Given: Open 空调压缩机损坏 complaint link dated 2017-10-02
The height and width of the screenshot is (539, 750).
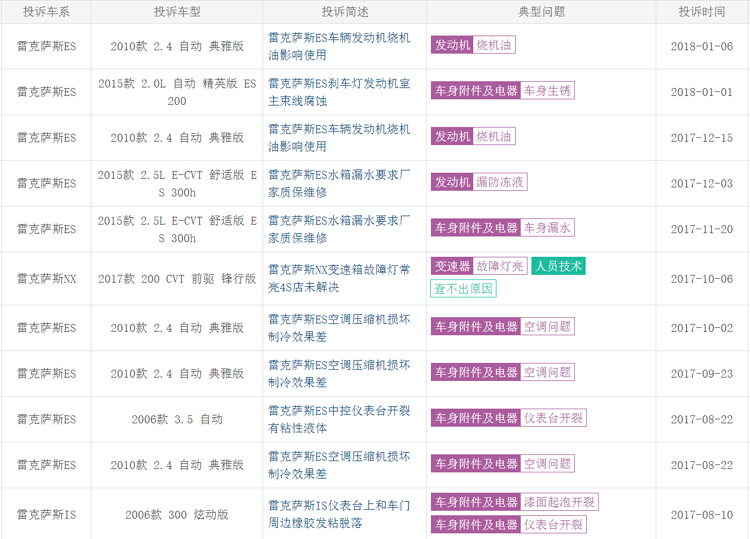Looking at the screenshot, I should click(339, 328).
